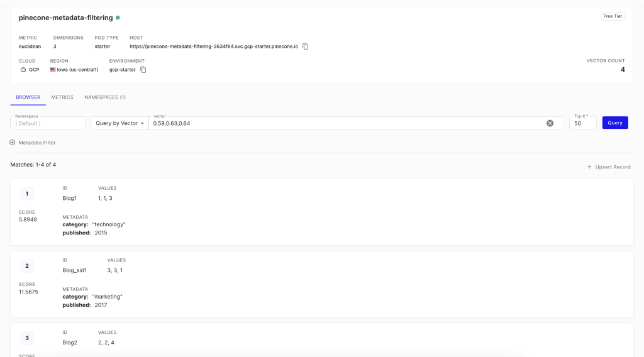Click the plus icon beside Upsert Record
This screenshot has height=357, width=644.
tap(589, 167)
